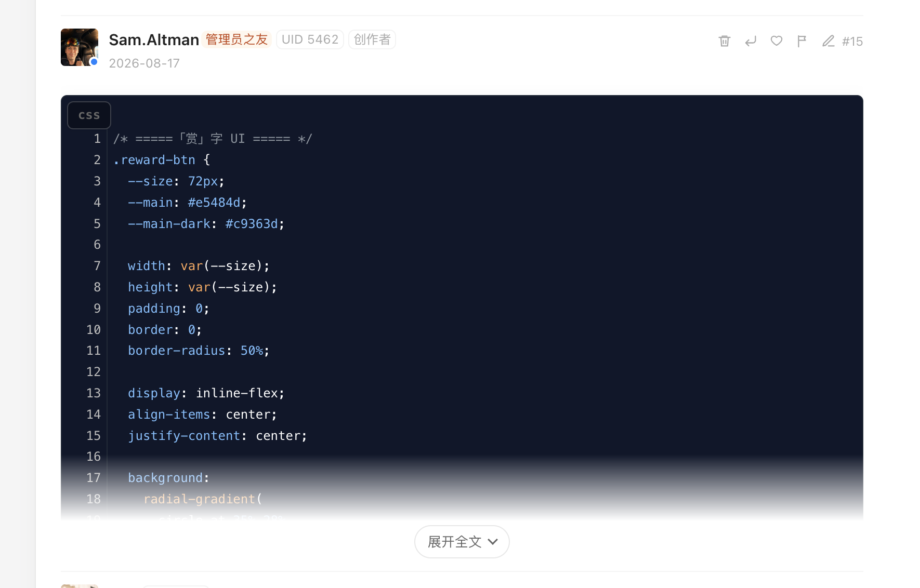This screenshot has width=920, height=588.
Task: Delete post #15 with the trash icon
Action: 725,41
